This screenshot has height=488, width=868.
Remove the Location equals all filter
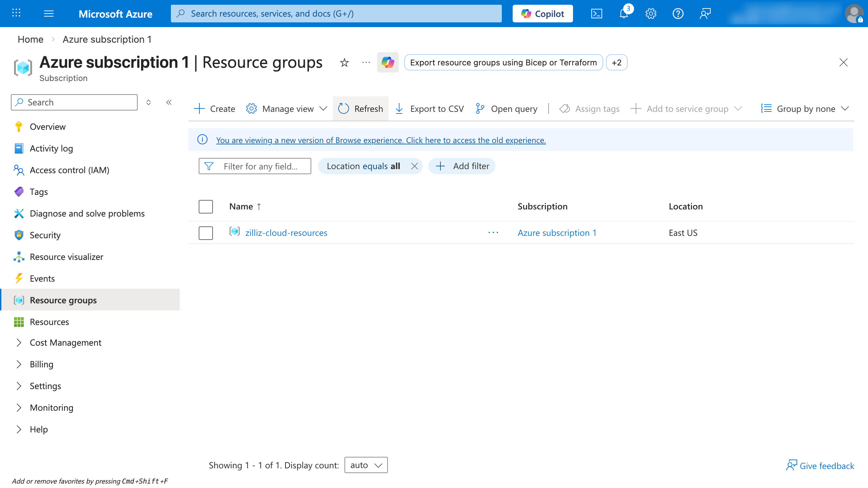point(414,166)
